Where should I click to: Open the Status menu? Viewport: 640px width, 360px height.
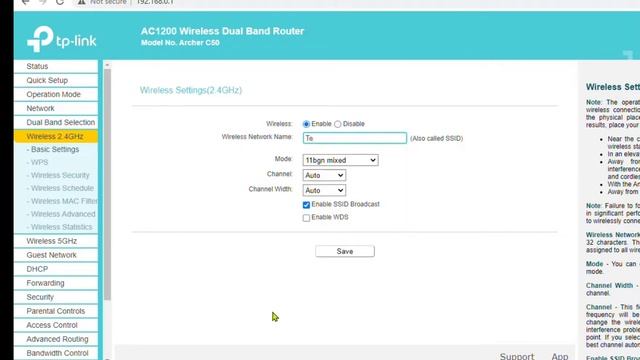[x=56, y=66]
